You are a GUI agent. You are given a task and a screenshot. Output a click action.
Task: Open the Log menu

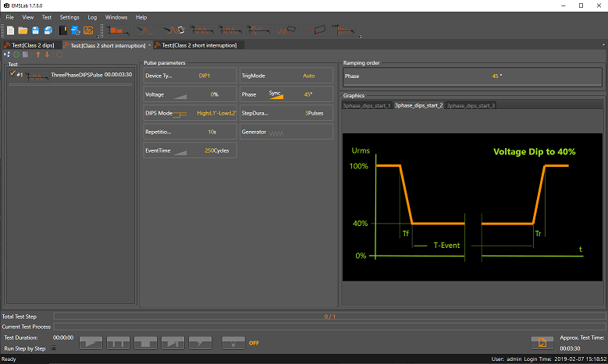pos(92,17)
